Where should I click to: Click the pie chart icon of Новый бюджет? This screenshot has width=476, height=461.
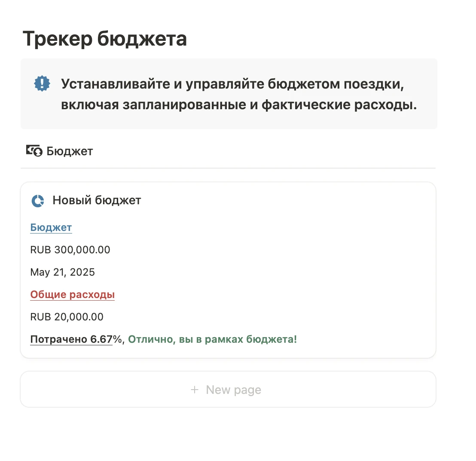click(x=38, y=201)
